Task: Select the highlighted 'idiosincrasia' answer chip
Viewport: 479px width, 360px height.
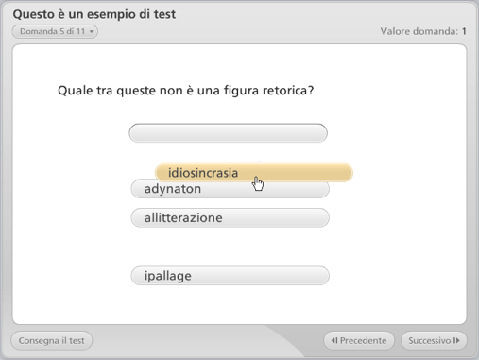Action: [254, 172]
